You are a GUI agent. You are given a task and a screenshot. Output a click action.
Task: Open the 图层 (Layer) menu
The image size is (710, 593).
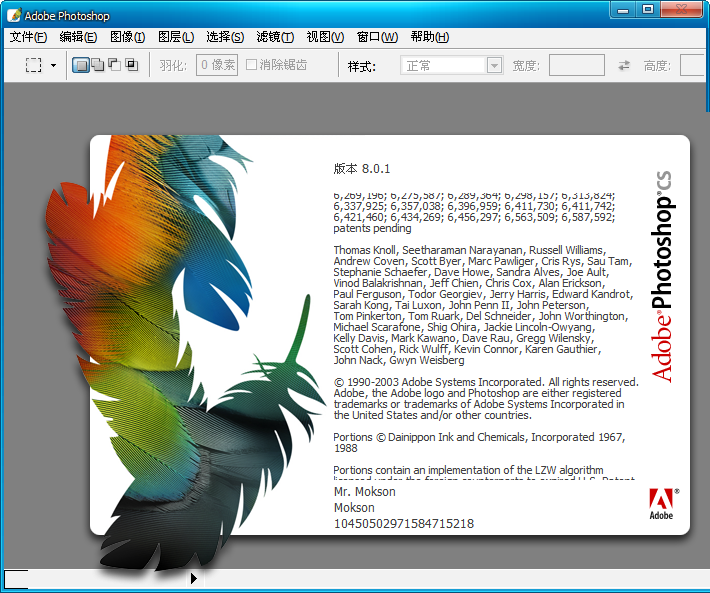pyautogui.click(x=176, y=37)
